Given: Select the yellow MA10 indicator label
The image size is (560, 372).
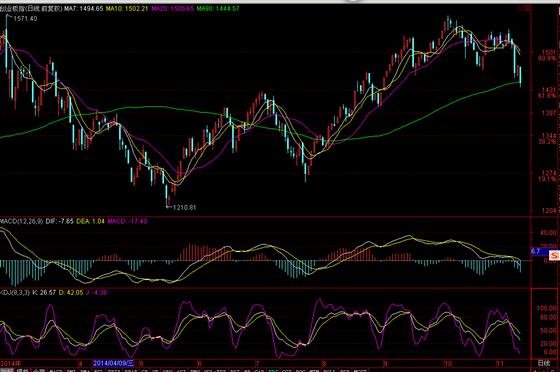Looking at the screenshot, I should click(127, 8).
